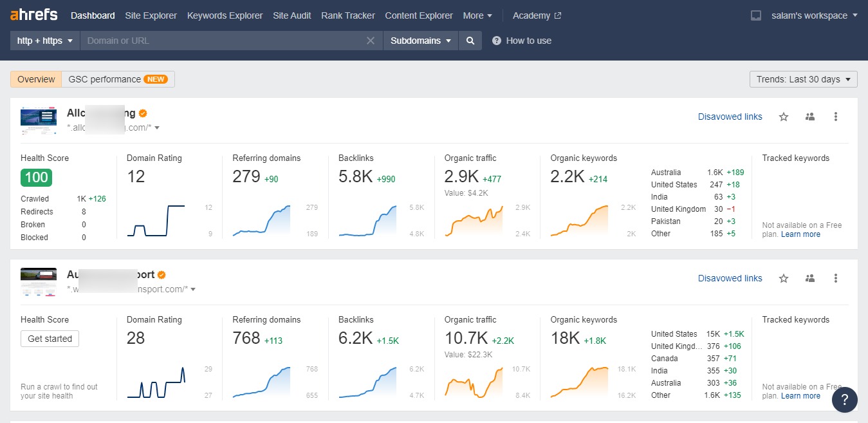Star the first project (Domain Rating 12)
The image size is (868, 423).
[784, 117]
